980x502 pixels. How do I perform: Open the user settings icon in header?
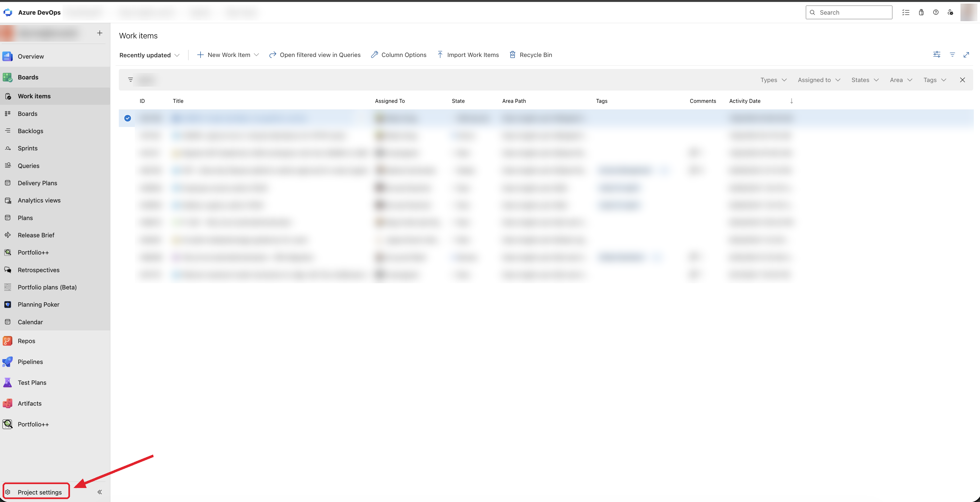tap(950, 13)
